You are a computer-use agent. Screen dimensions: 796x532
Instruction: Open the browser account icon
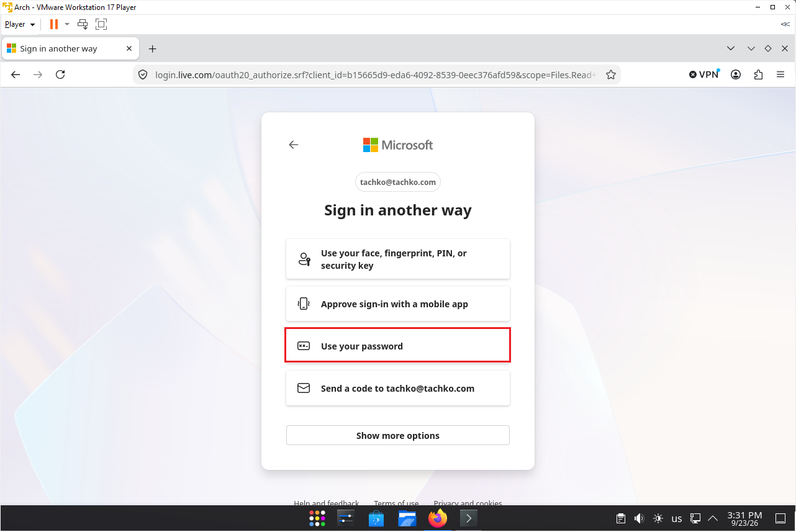[x=736, y=74]
